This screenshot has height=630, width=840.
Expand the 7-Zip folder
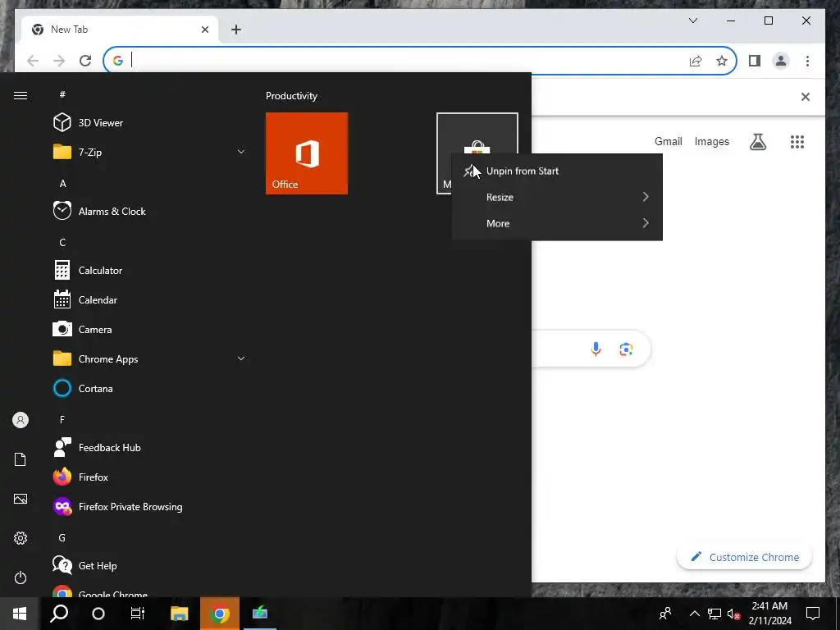[x=150, y=152]
